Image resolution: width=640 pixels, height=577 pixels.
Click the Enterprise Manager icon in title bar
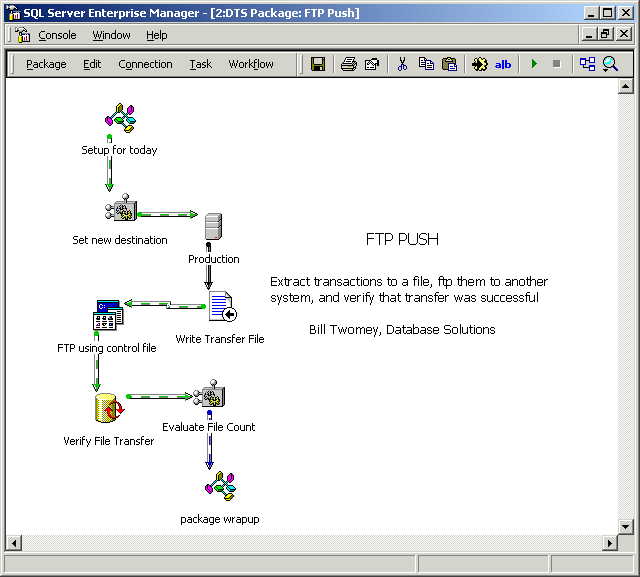pyautogui.click(x=13, y=13)
